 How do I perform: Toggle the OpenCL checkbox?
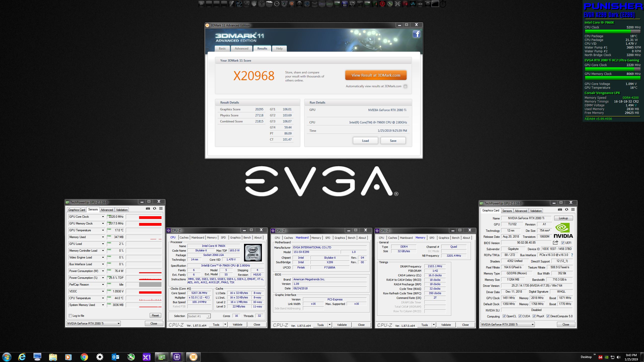click(x=504, y=316)
